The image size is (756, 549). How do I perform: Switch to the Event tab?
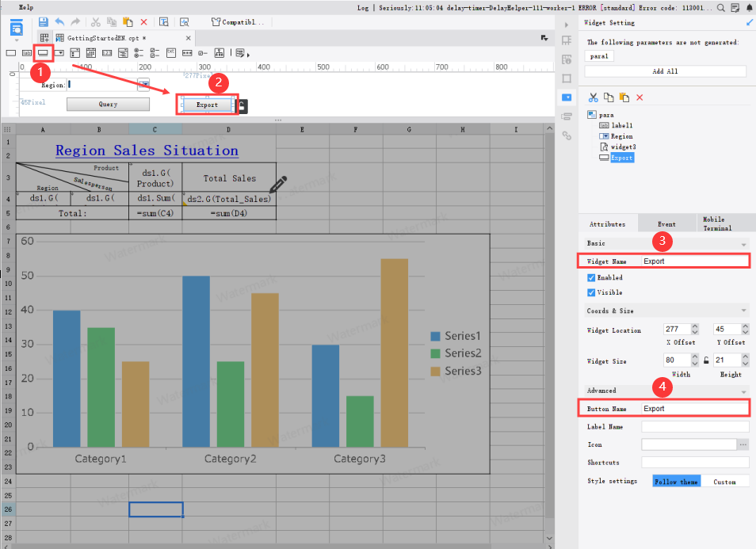point(666,223)
